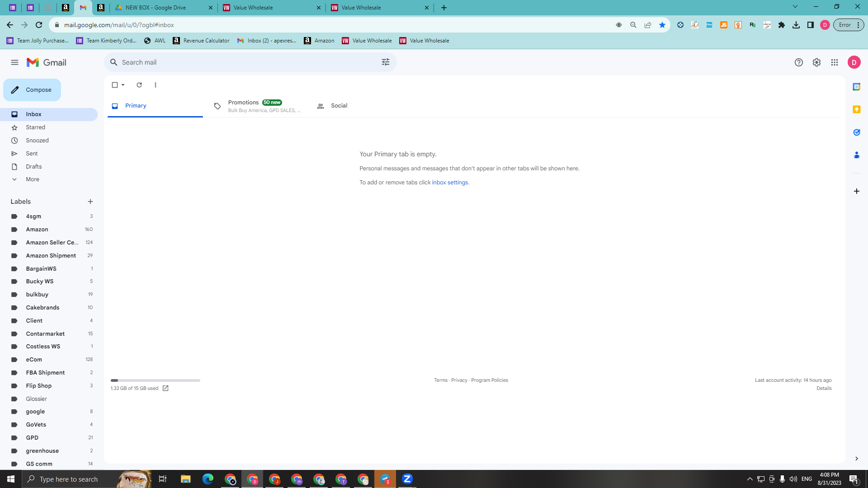
Task: Open the FBA Shipment label
Action: click(49, 373)
